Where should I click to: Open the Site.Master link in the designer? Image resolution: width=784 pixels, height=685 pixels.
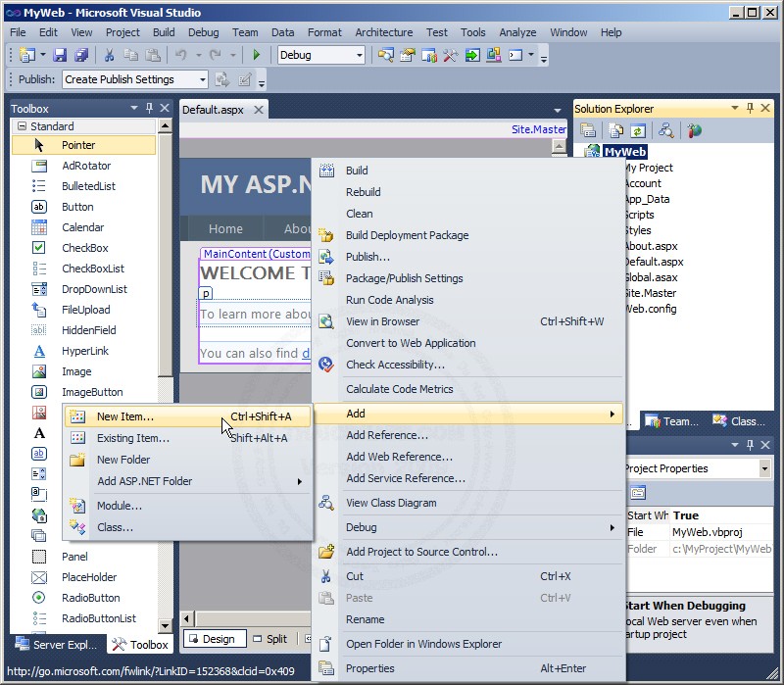[x=540, y=127]
